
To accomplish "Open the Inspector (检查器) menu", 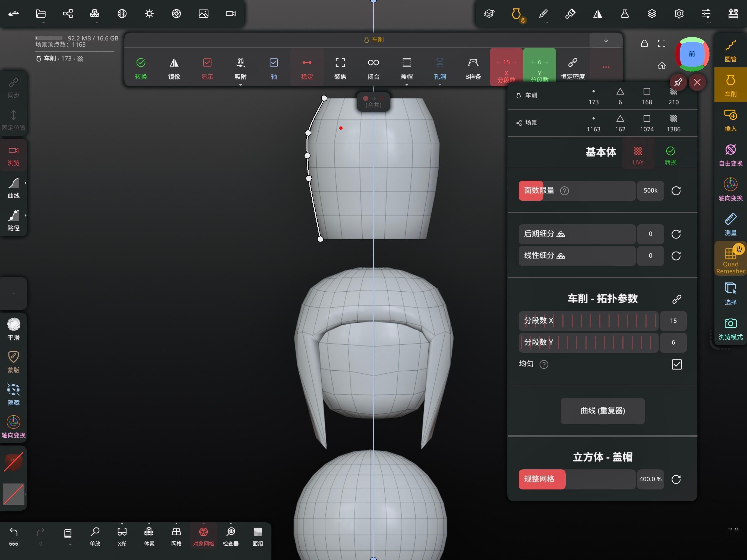I will [231, 537].
